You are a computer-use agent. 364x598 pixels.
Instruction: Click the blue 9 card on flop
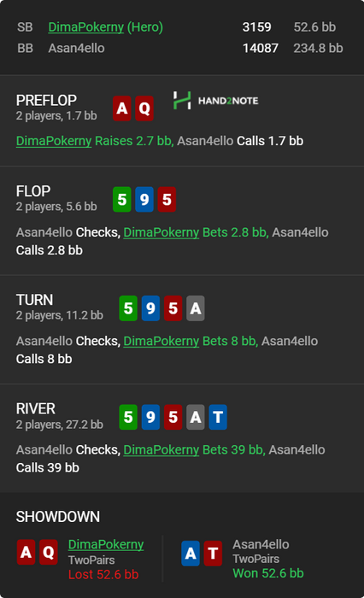144,199
